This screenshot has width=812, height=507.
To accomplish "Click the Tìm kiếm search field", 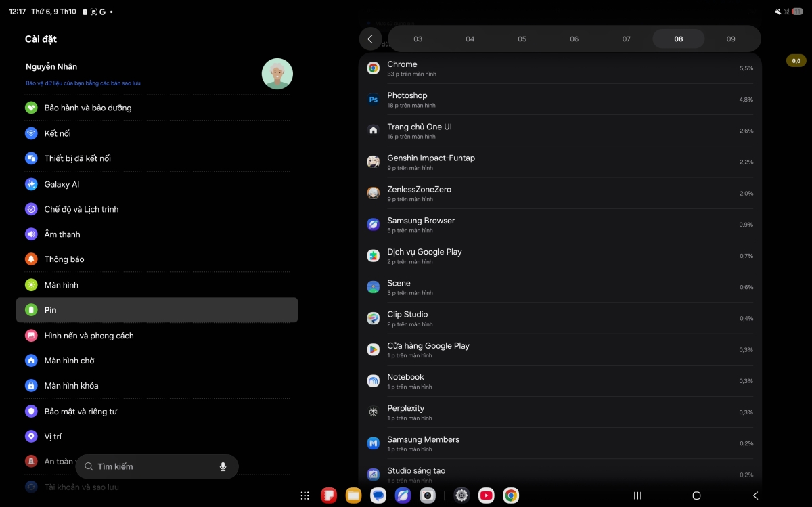I will (x=157, y=466).
